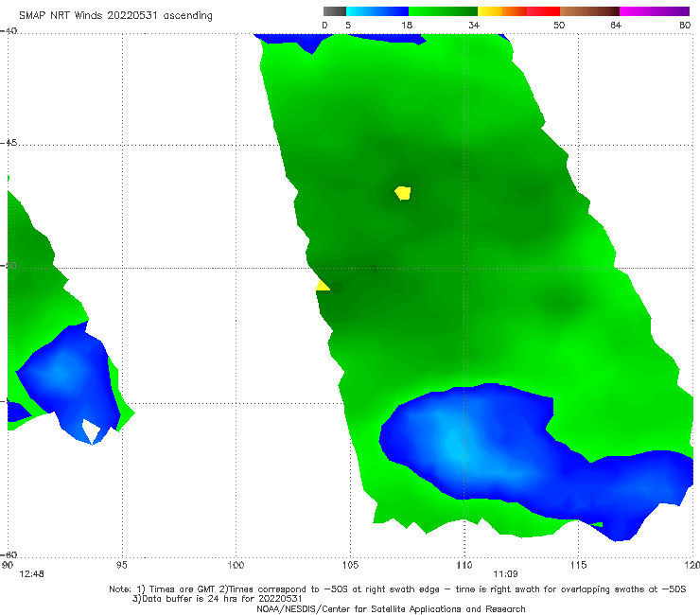Click the latitude label '-45'
Image resolution: width=700 pixels, height=615 pixels.
pyautogui.click(x=9, y=143)
